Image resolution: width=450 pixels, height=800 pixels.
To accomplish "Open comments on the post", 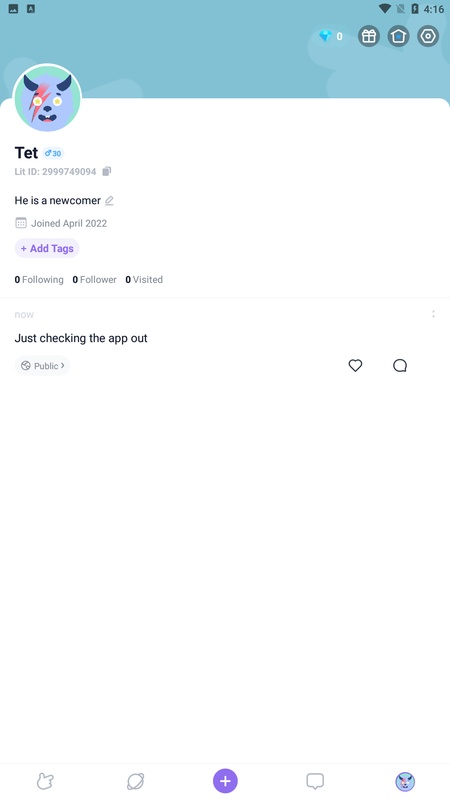I will (400, 365).
